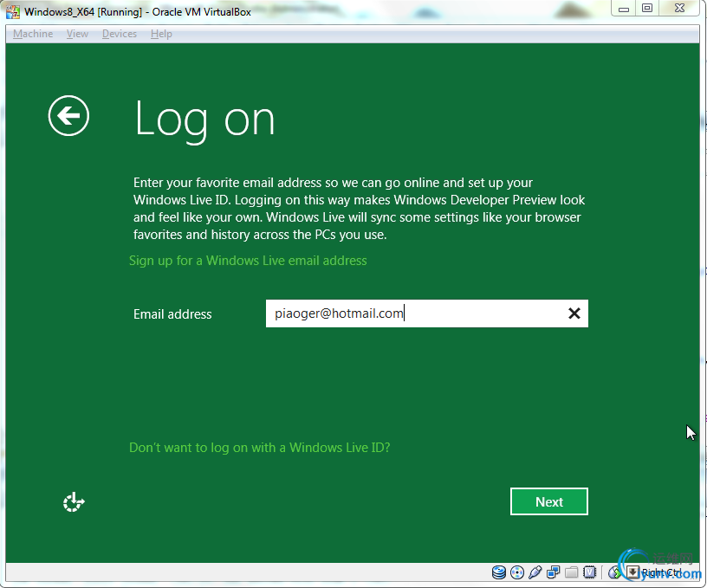Open Sign up for Windows Live email link
The width and height of the screenshot is (707, 588).
[x=248, y=261]
